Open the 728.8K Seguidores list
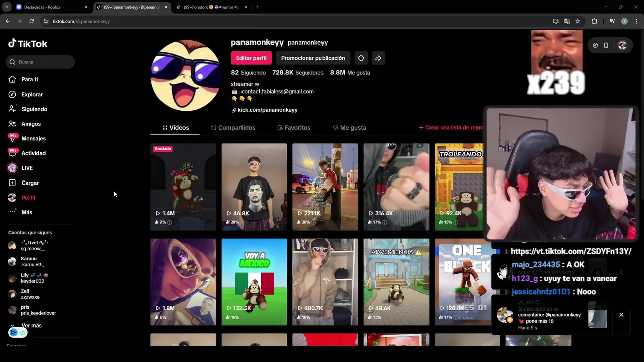 click(298, 73)
